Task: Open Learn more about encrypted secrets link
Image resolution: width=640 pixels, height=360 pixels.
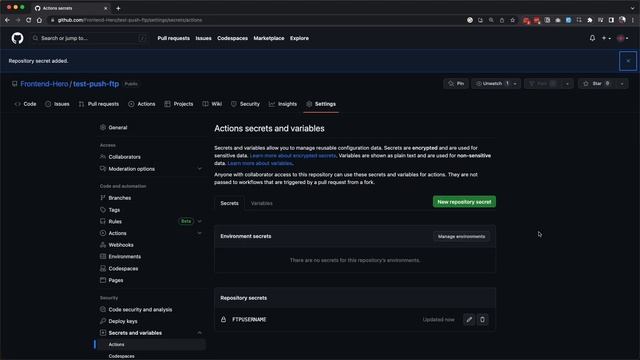Action: tap(293, 156)
